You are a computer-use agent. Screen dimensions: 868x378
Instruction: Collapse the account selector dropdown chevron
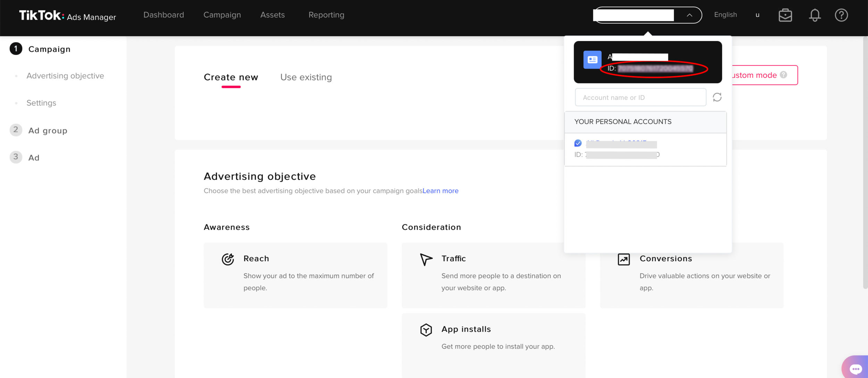(689, 15)
